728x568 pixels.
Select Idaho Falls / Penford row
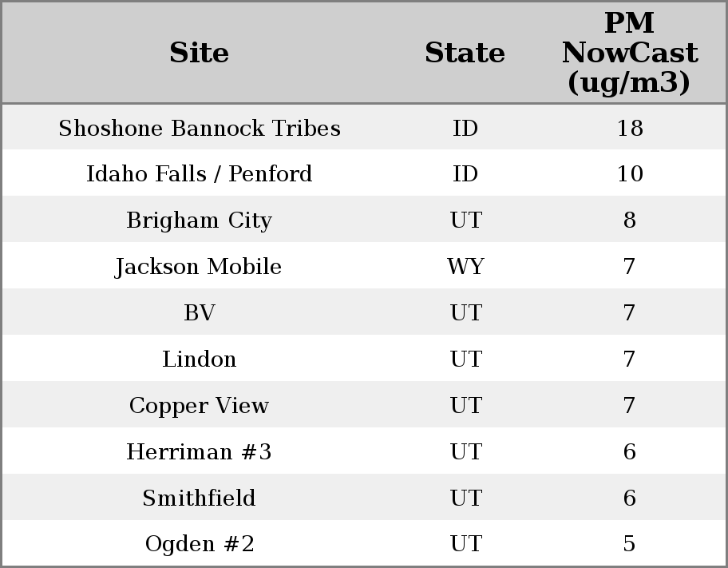coord(199,174)
